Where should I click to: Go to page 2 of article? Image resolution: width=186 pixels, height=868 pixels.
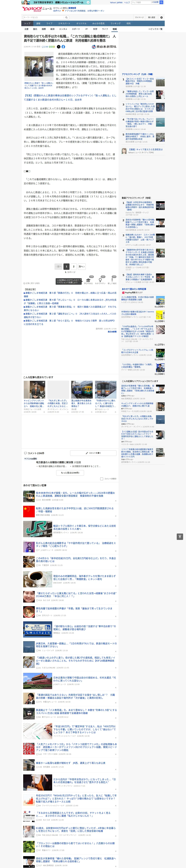point(74,266)
